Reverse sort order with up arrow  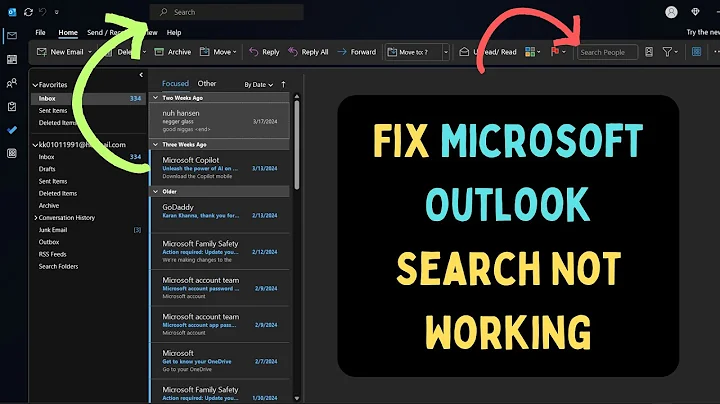[283, 84]
